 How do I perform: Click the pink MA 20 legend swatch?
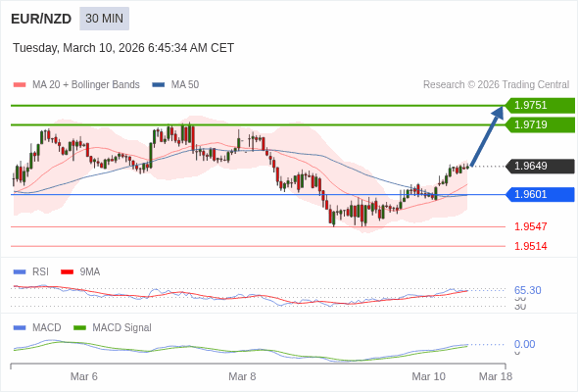(20, 85)
